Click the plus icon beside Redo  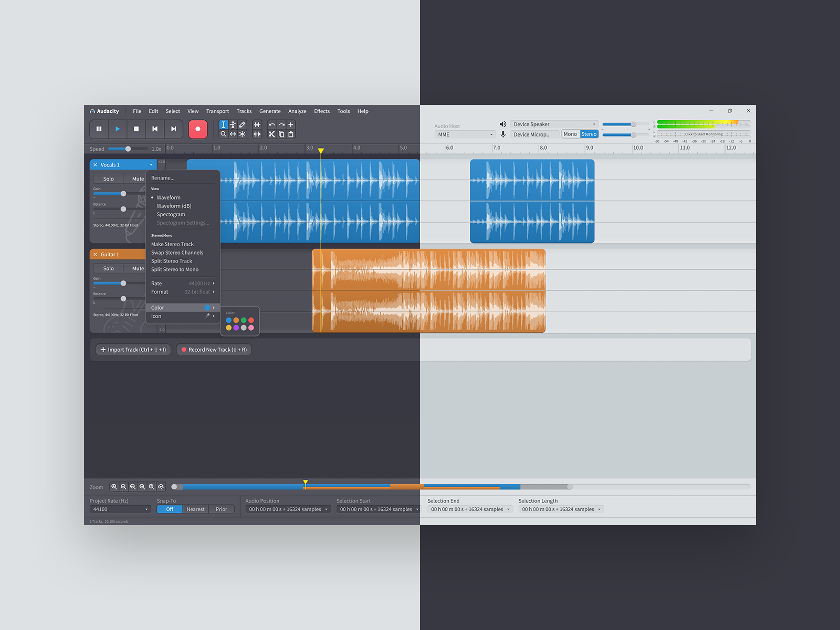click(291, 125)
